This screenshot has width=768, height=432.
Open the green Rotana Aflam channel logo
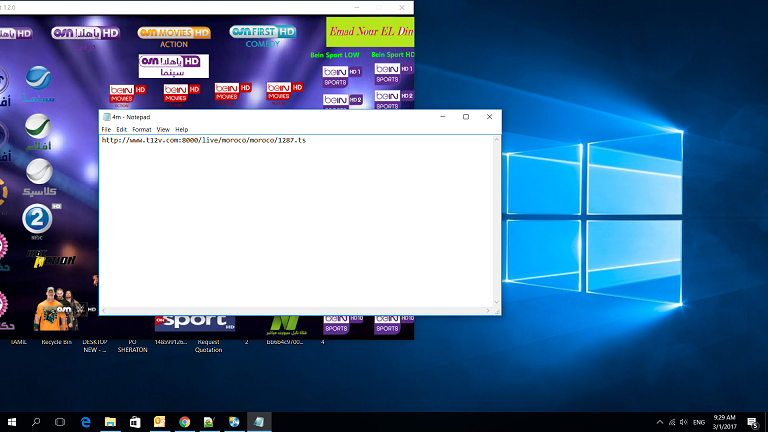pyautogui.click(x=38, y=132)
